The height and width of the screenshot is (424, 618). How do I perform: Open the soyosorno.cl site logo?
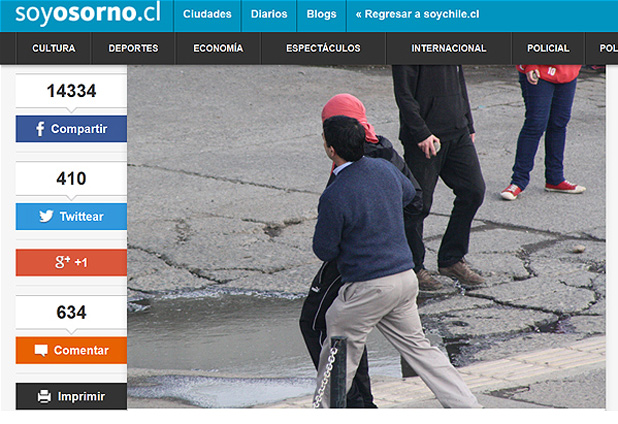(87, 14)
